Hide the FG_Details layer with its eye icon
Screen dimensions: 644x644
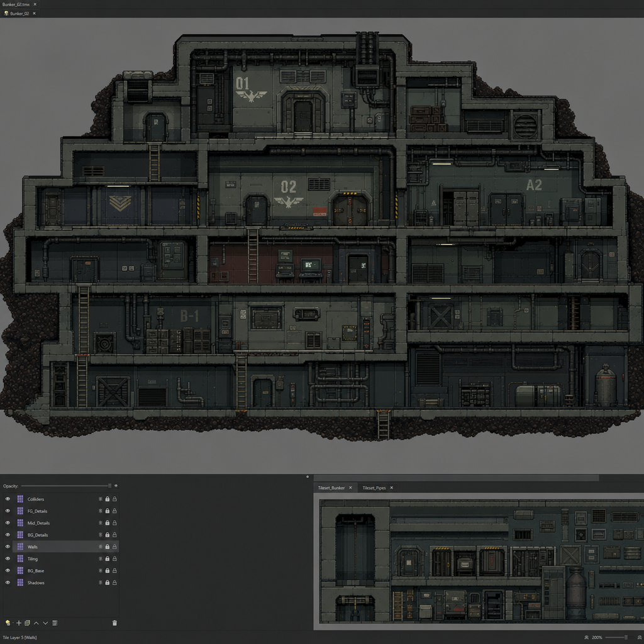[8, 511]
